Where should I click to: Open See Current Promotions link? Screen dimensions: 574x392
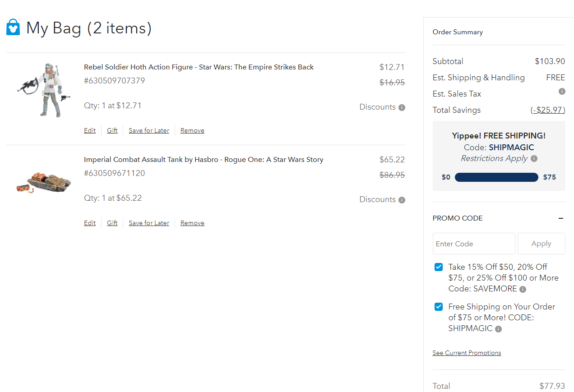tap(467, 353)
